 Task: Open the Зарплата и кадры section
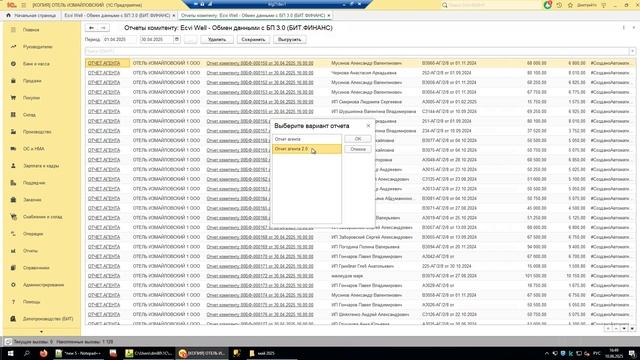41,166
